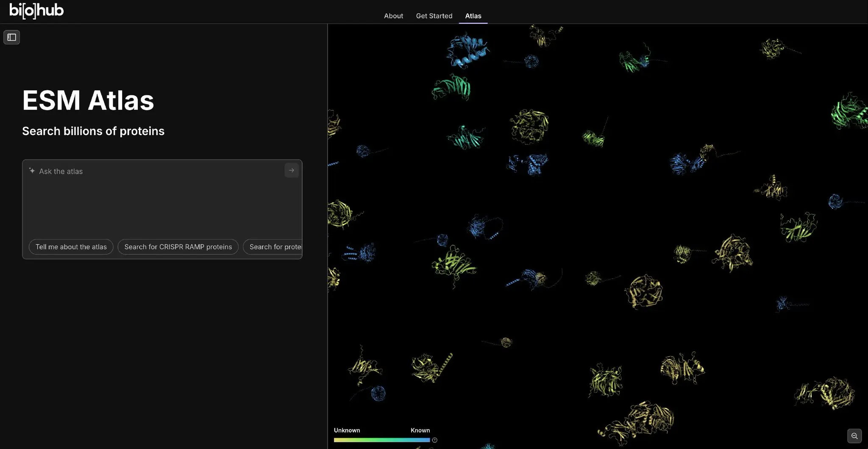Click the zoom out magnifier icon
Viewport: 868px width, 449px height.
click(854, 436)
